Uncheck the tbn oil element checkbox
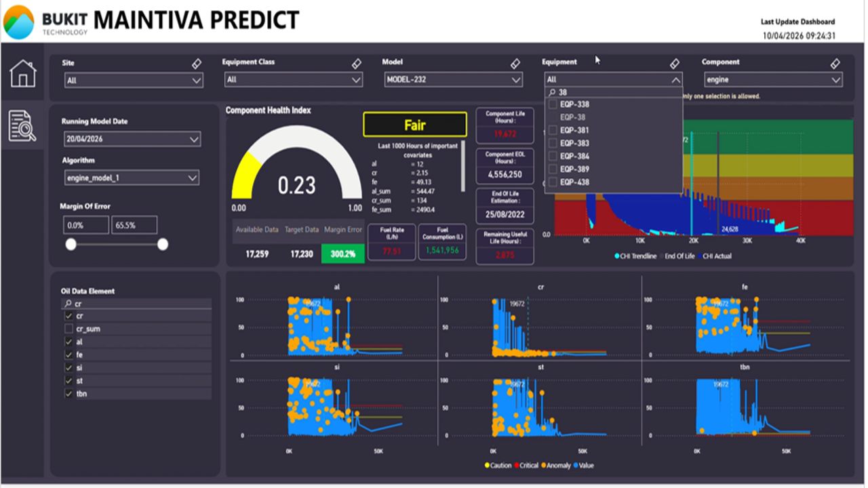 (68, 394)
